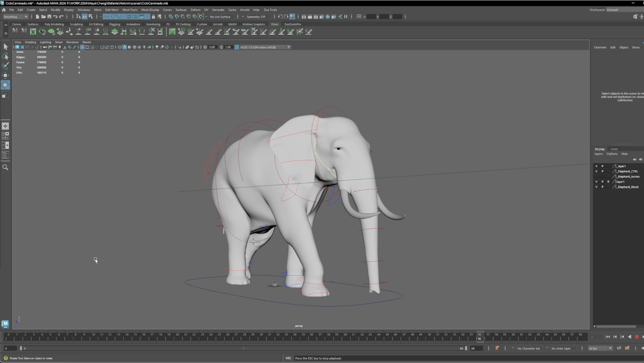Toggle visibility of _Elephant_Mesh layer
644x363 pixels.
pyautogui.click(x=596, y=187)
